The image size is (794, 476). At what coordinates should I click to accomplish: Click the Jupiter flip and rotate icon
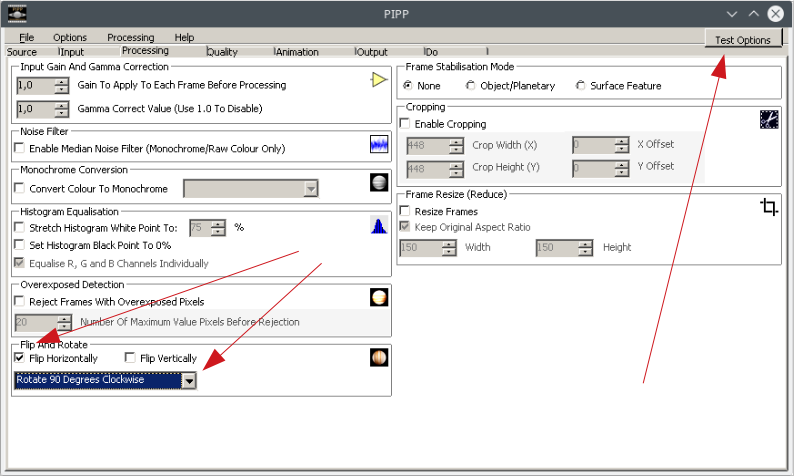(x=378, y=358)
